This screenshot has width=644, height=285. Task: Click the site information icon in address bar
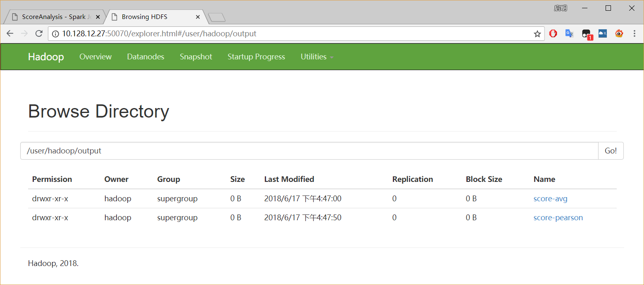tap(56, 34)
